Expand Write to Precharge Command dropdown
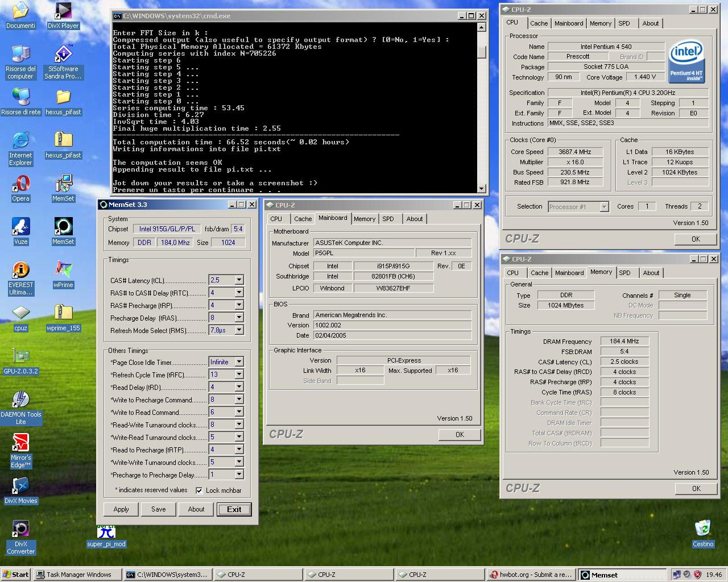The height and width of the screenshot is (582, 728). tap(239, 399)
